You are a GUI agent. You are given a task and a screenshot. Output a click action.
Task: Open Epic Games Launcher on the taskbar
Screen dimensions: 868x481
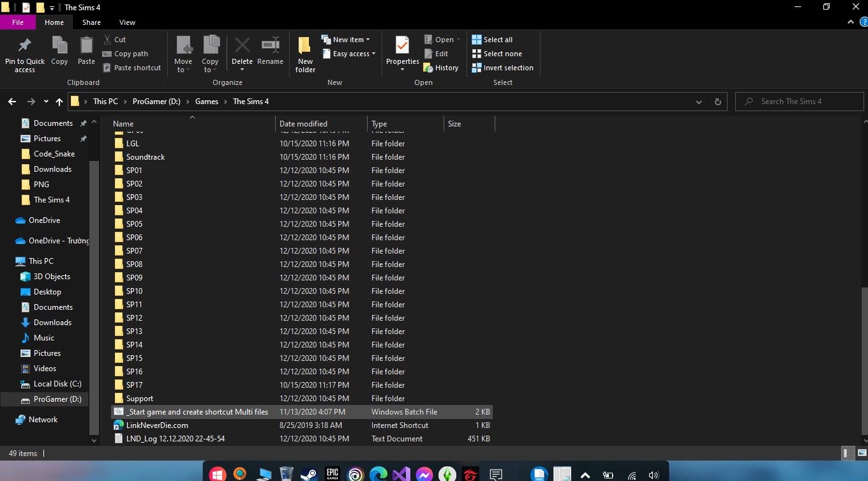[331, 474]
